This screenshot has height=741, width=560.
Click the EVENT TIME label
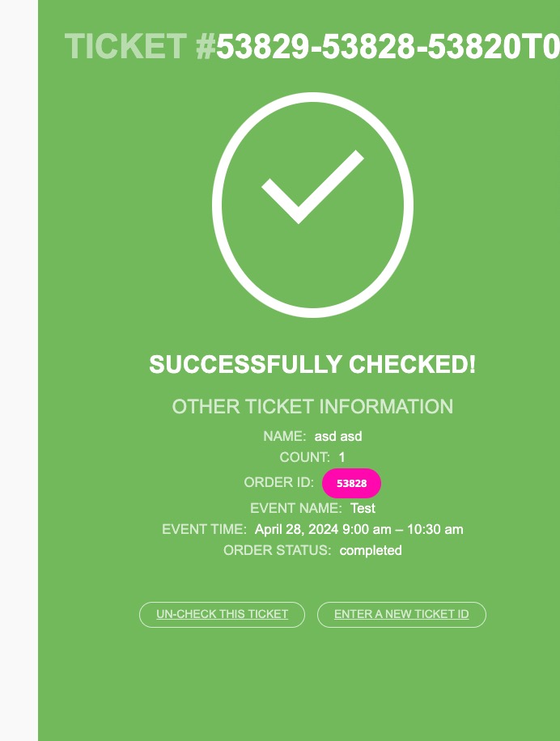point(203,529)
